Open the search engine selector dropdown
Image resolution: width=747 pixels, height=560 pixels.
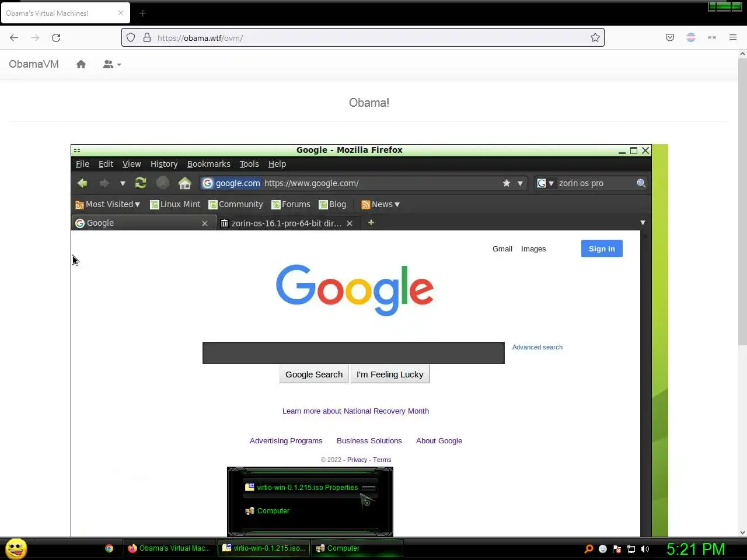click(x=545, y=183)
